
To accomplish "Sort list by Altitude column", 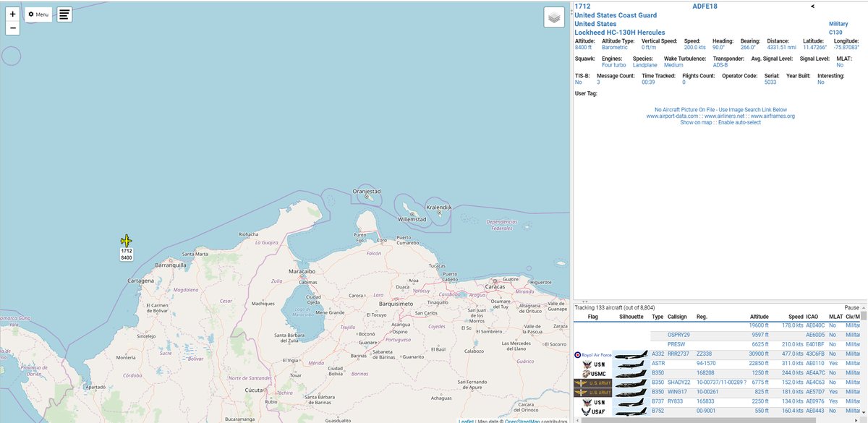I will (x=759, y=317).
